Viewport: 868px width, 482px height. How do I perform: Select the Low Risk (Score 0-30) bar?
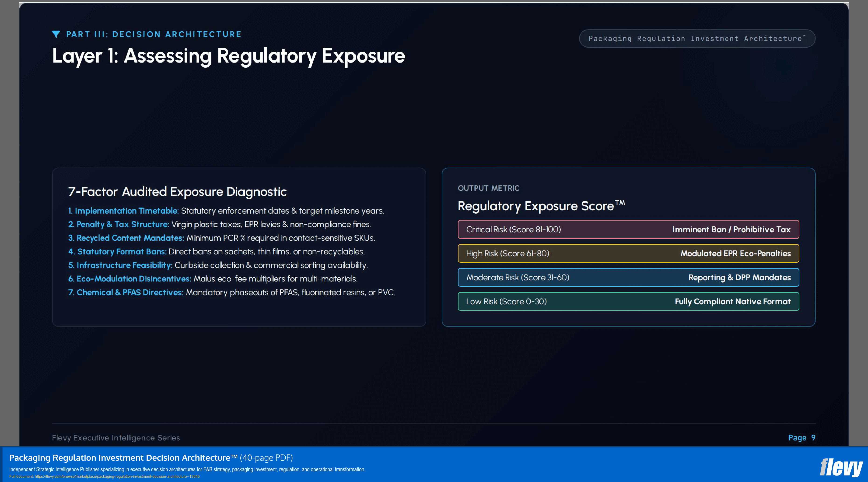628,301
